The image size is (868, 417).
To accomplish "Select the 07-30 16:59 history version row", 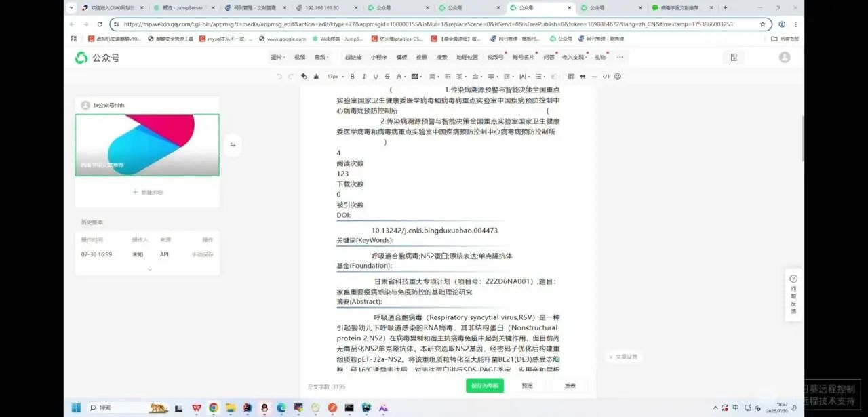I will click(147, 254).
